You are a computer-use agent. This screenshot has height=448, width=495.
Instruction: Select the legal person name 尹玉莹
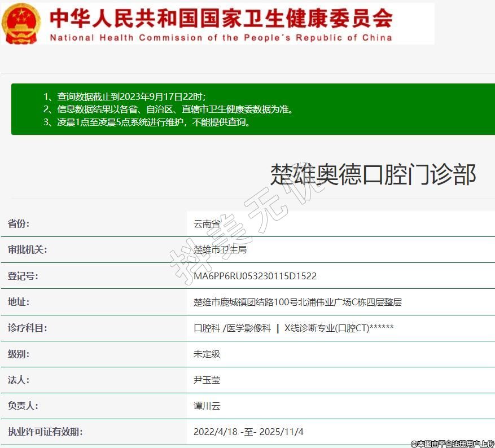click(207, 380)
